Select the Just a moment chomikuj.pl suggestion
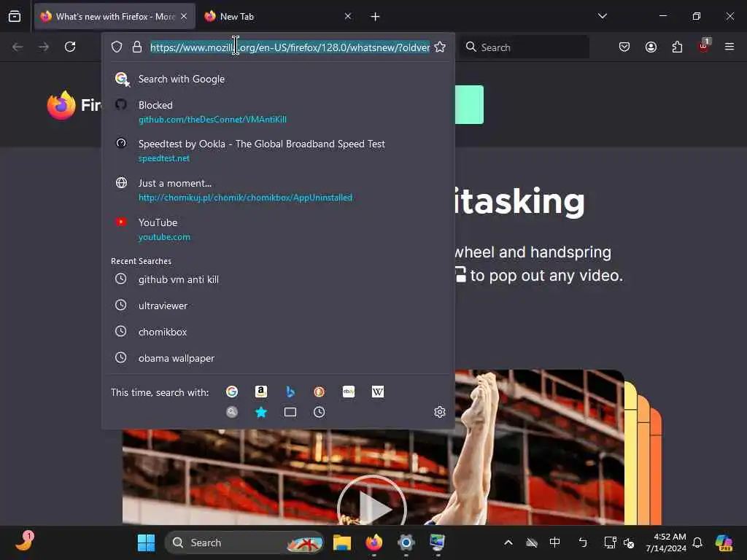The image size is (747, 560). pyautogui.click(x=278, y=190)
